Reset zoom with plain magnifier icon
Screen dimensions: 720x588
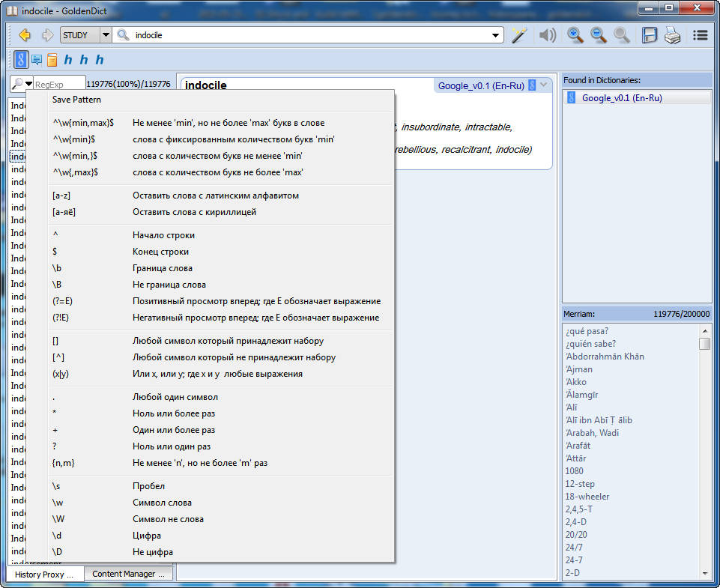click(622, 35)
